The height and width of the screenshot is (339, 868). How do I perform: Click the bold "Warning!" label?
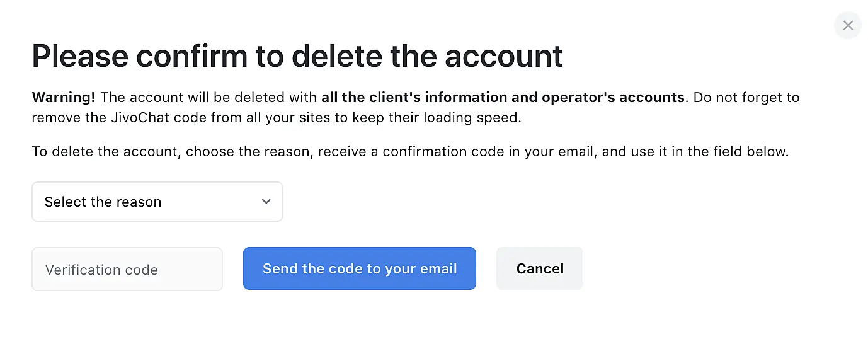pos(64,98)
